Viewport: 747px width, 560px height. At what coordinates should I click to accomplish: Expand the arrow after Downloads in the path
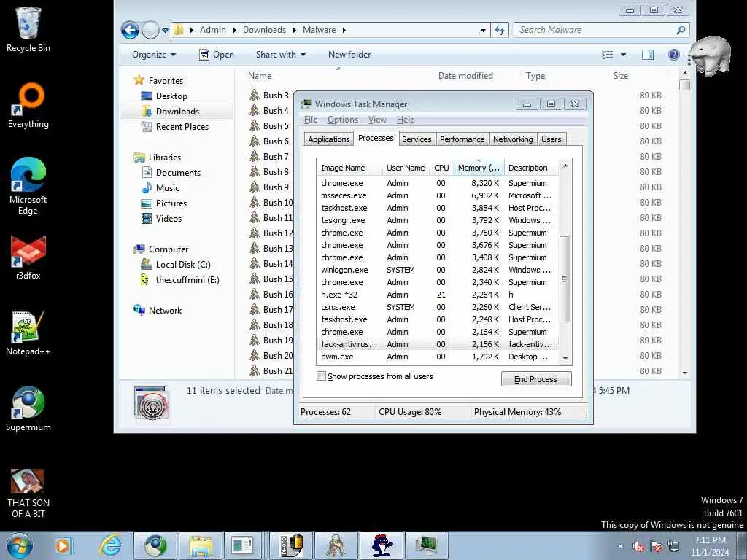click(295, 30)
